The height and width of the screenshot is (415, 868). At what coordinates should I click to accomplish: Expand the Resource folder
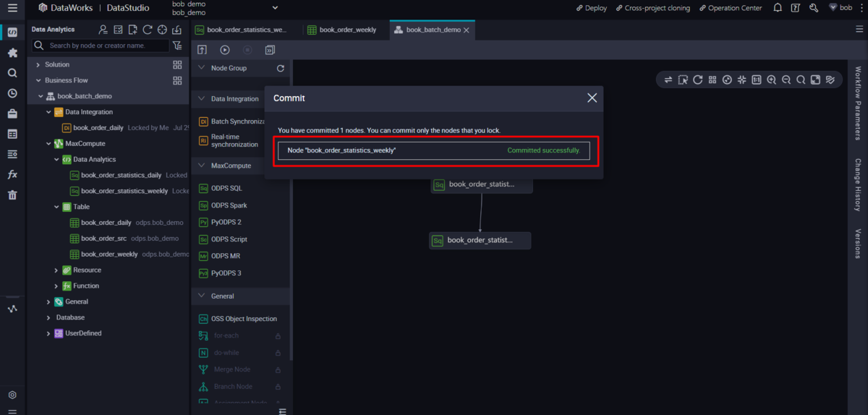click(x=56, y=270)
